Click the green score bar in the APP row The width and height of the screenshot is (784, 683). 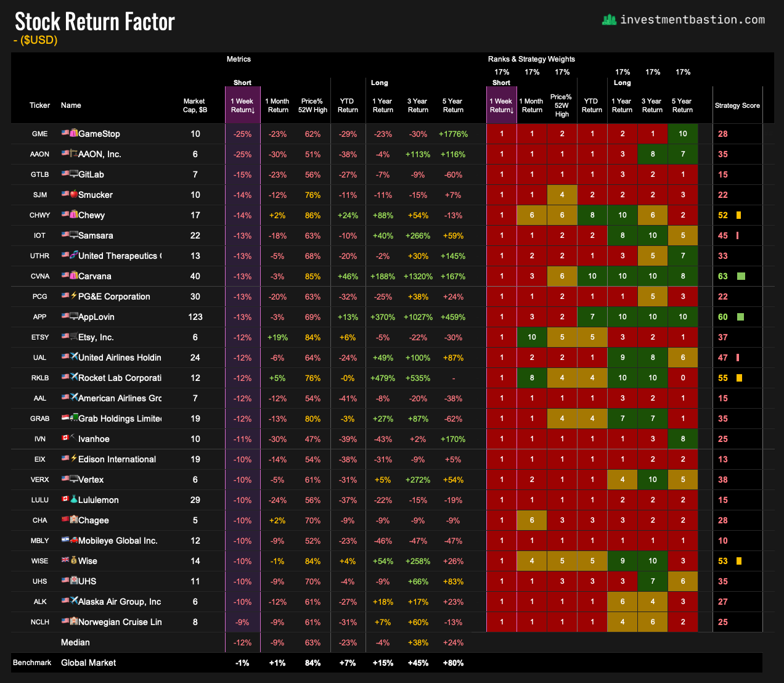coord(740,317)
